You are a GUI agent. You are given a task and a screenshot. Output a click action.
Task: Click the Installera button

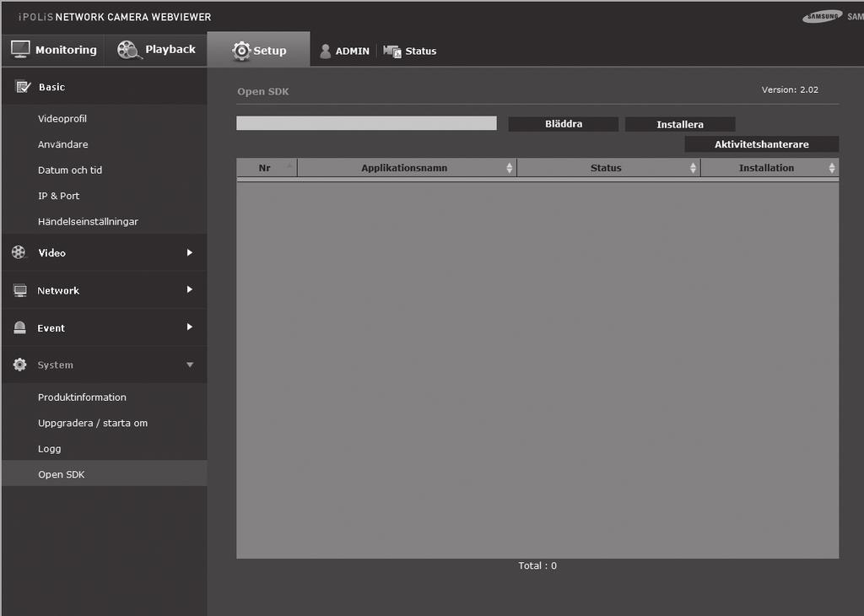tap(680, 125)
